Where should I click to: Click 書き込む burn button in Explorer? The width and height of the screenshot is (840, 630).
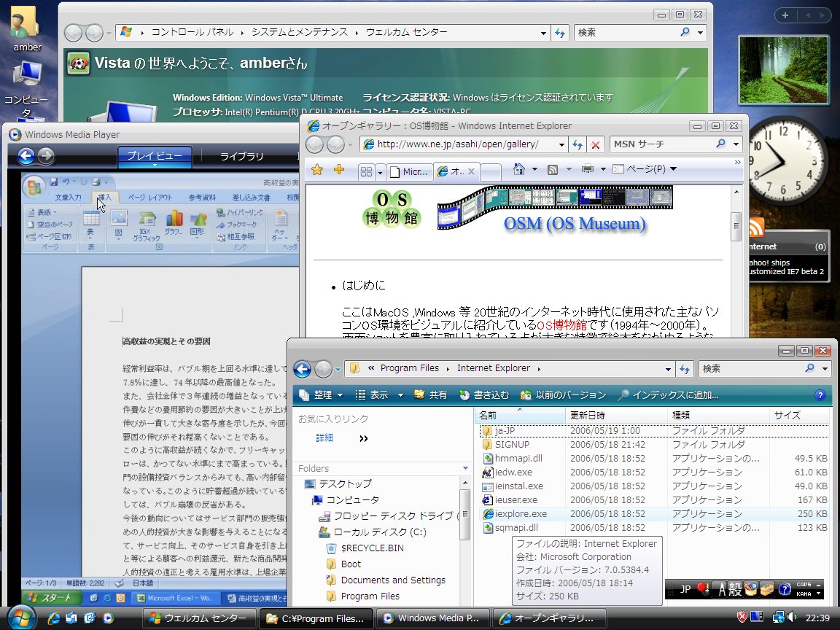(x=483, y=395)
